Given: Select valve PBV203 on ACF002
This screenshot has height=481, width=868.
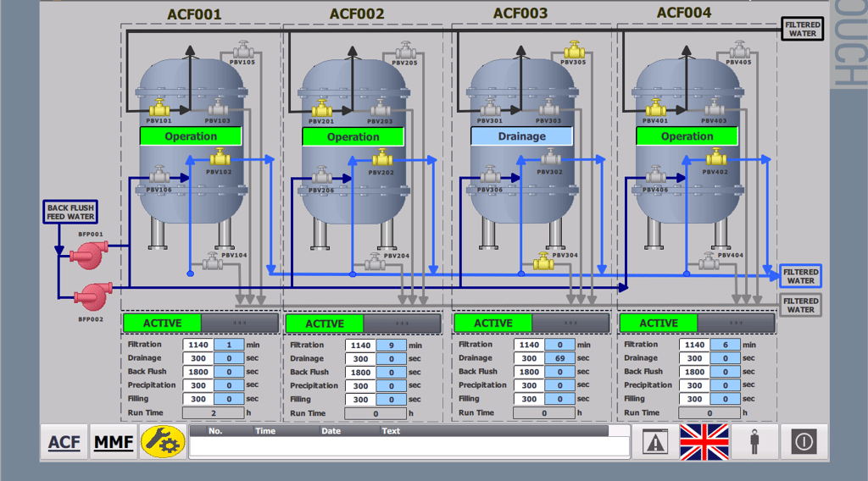Looking at the screenshot, I should coord(381,108).
